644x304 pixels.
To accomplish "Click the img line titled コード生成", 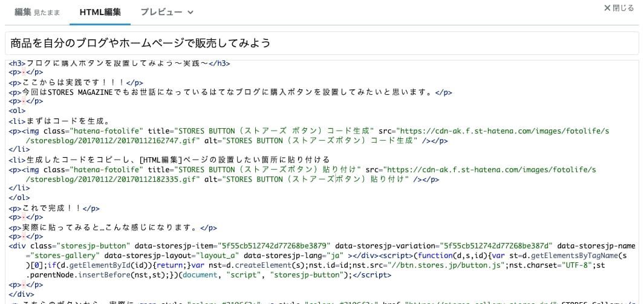I will 309,131.
